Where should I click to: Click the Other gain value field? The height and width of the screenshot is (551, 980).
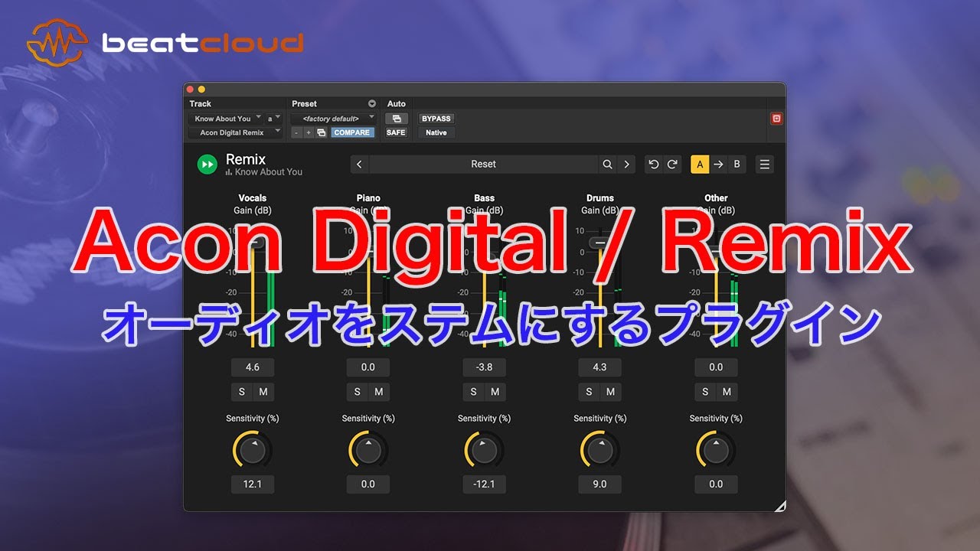point(716,367)
